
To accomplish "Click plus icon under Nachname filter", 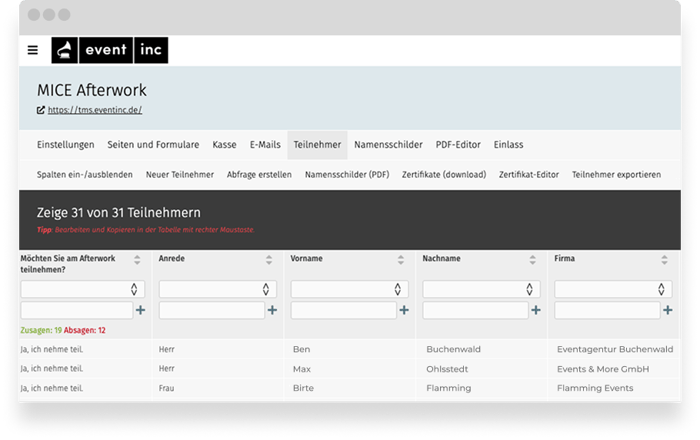I will pyautogui.click(x=536, y=310).
